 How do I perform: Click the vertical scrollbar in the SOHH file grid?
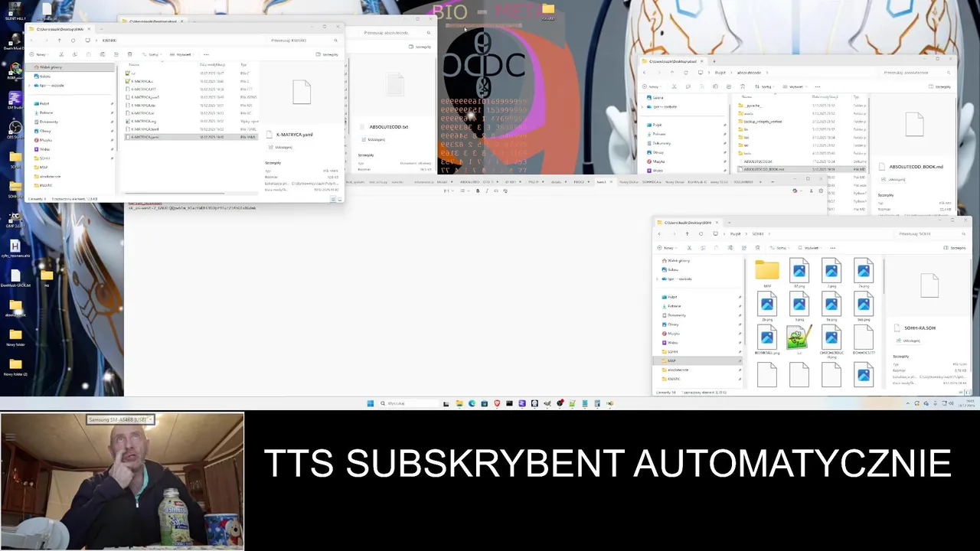tap(884, 275)
